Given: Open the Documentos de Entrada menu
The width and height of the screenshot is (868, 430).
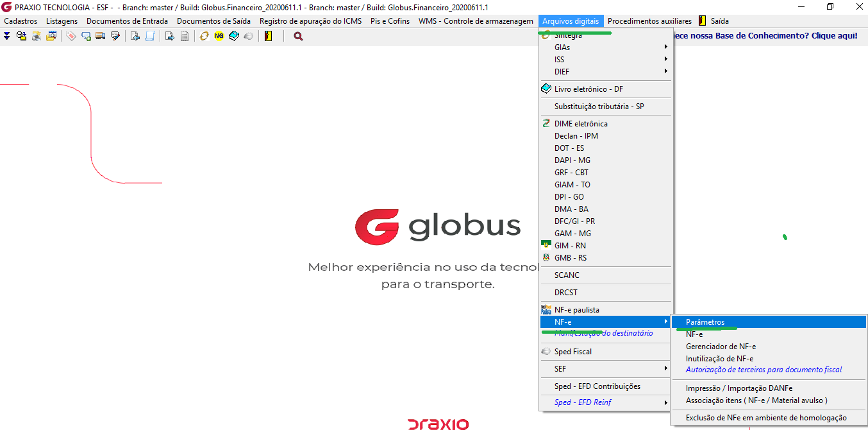Looking at the screenshot, I should 127,21.
